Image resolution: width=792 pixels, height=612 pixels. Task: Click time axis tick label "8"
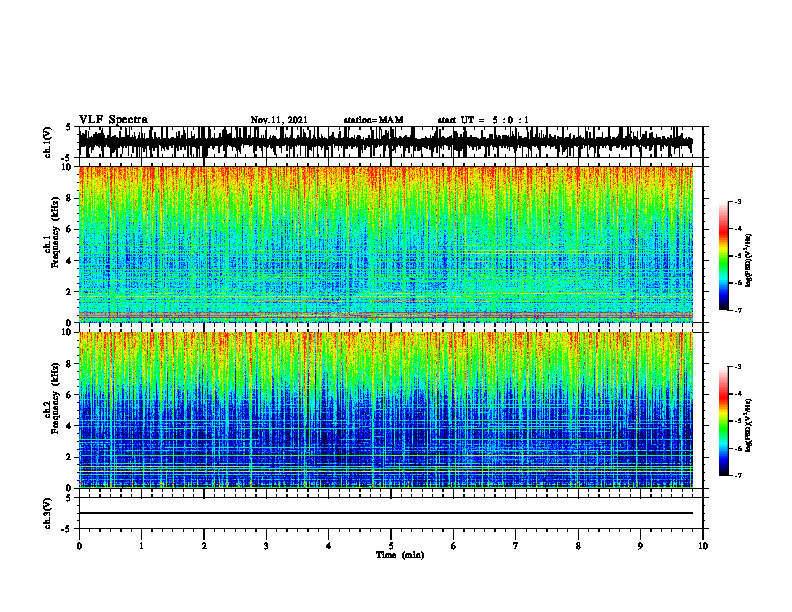(x=578, y=546)
